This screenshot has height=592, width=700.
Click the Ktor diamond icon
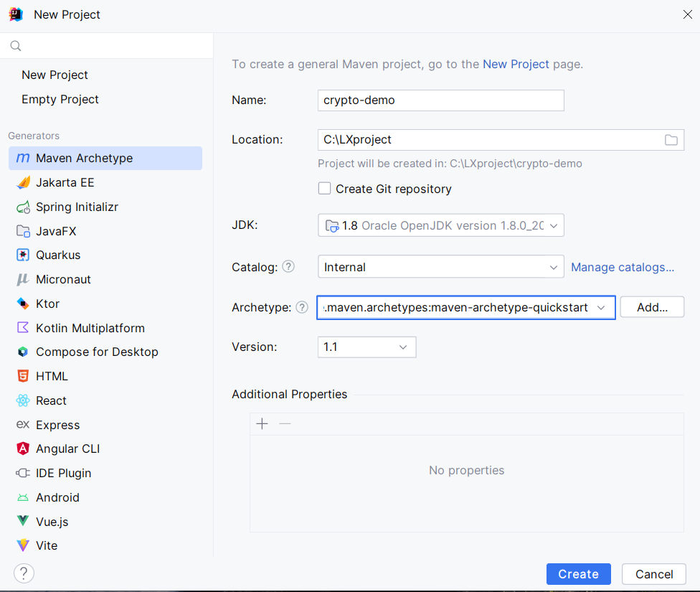23,304
